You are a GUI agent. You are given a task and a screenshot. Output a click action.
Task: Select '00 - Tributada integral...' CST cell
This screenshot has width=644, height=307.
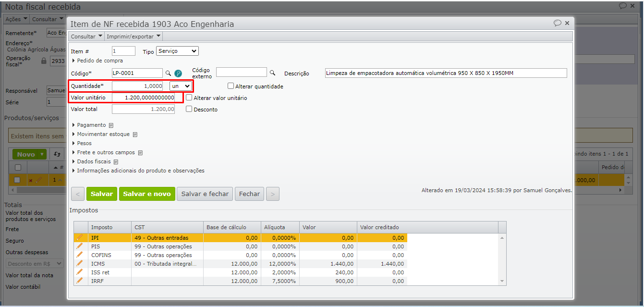pyautogui.click(x=167, y=264)
